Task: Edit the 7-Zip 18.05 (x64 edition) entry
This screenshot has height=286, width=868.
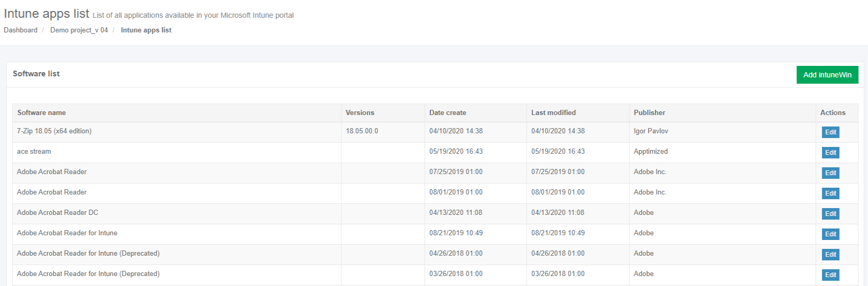Action: pos(830,132)
